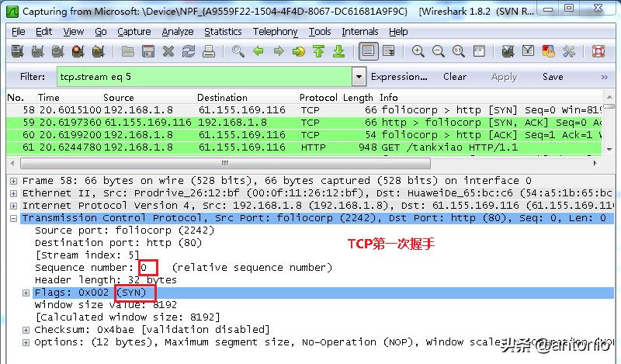621x364 pixels.
Task: Toggle auto scroll in live capture
Action: 389,51
